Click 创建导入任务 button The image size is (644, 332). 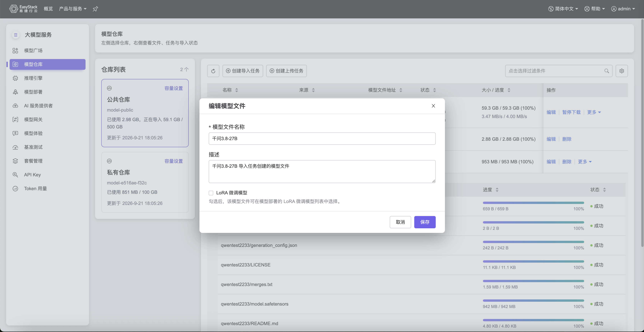(x=242, y=71)
